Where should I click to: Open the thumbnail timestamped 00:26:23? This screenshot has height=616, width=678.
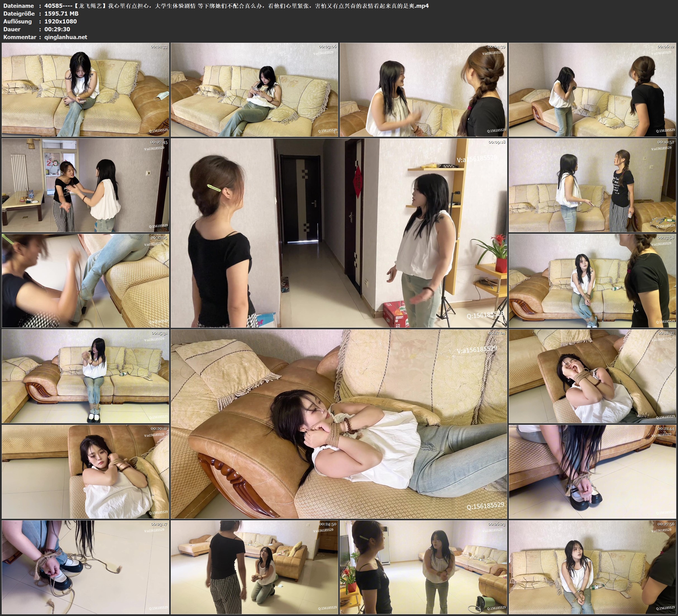click(424, 567)
